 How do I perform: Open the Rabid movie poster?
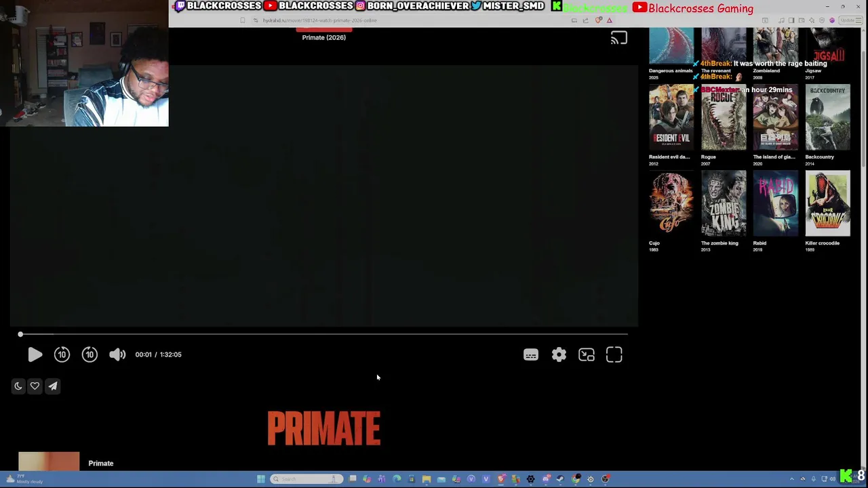coord(776,203)
